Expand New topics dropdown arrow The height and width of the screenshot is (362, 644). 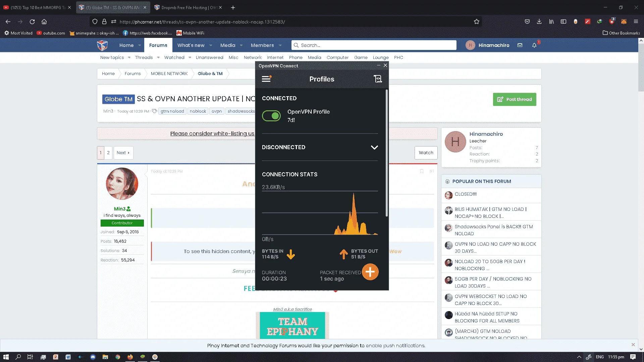129,58
